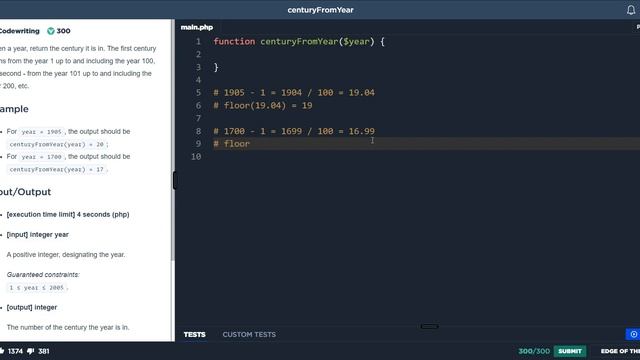Switch to the TESTS tab
The image size is (640, 360).
(x=194, y=334)
